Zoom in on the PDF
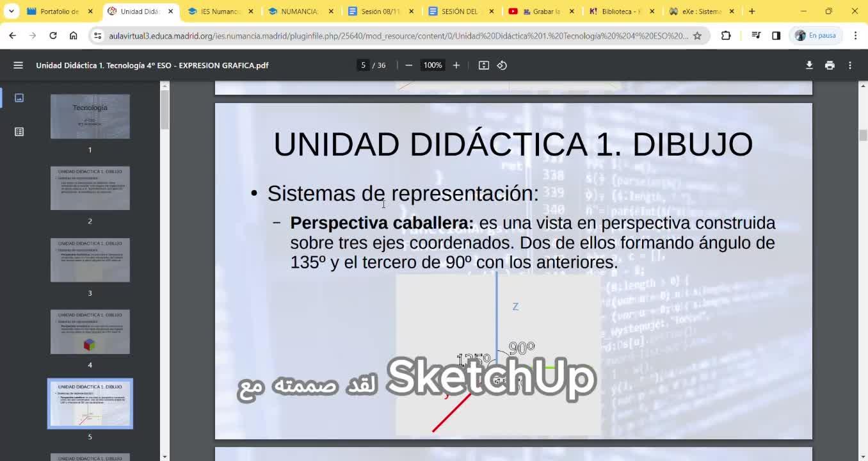Screen dimensions: 868x461 tap(456, 65)
